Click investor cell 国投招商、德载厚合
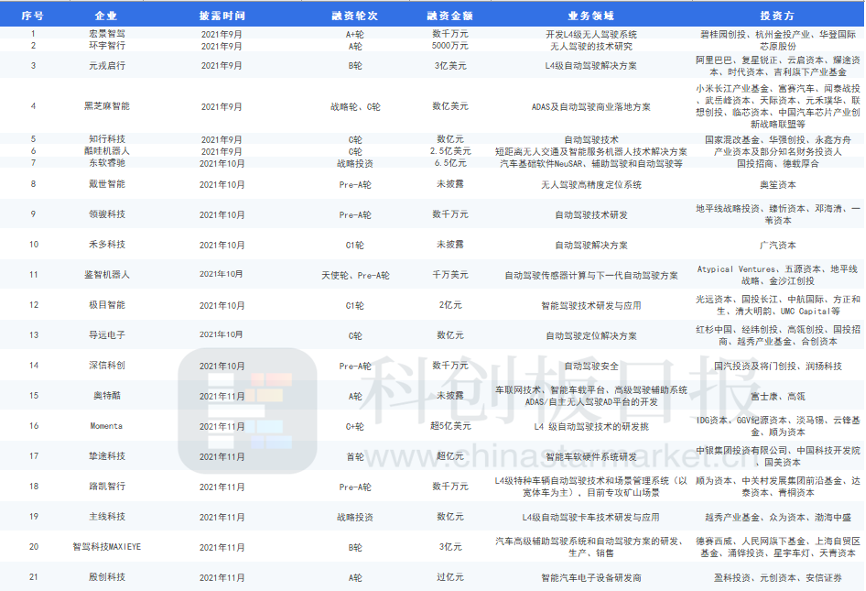 (778, 163)
